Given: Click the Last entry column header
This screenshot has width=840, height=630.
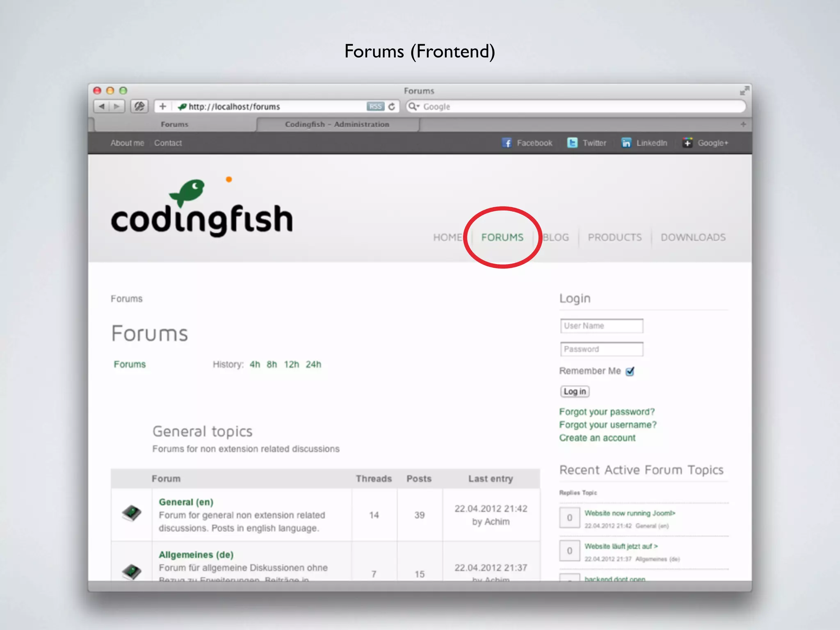Looking at the screenshot, I should (491, 479).
